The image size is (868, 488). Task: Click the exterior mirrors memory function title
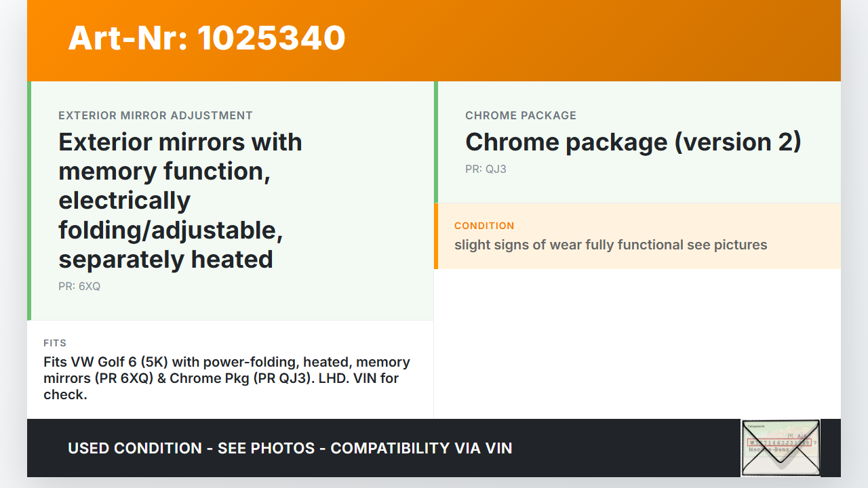[180, 201]
